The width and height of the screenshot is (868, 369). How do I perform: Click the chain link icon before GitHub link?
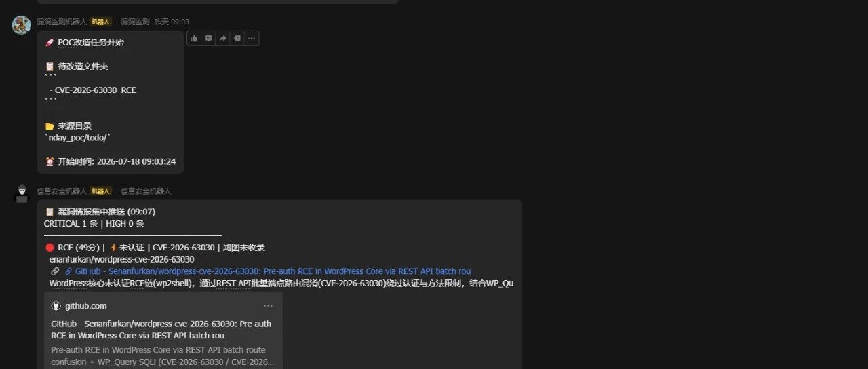pos(56,271)
